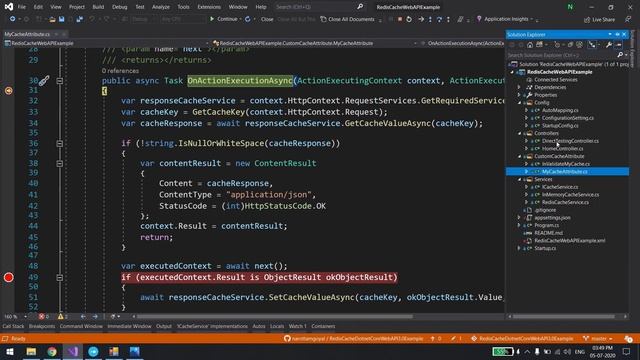Click breakpoint glyph on line 49

pos(9,278)
